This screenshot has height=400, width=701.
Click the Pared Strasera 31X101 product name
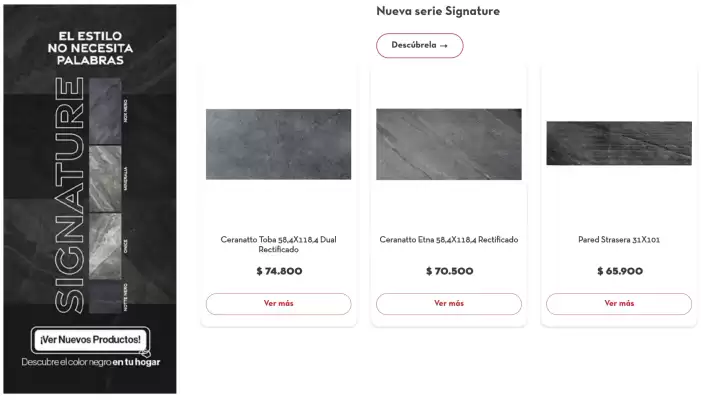click(x=618, y=240)
